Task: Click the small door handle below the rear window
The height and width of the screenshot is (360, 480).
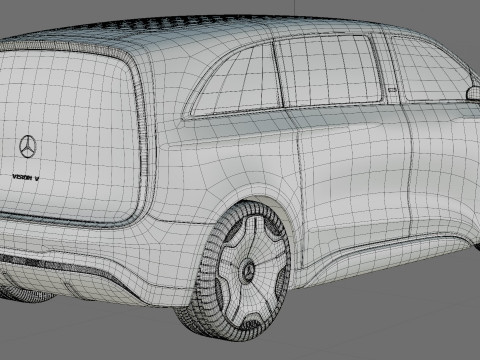Action: tap(392, 90)
